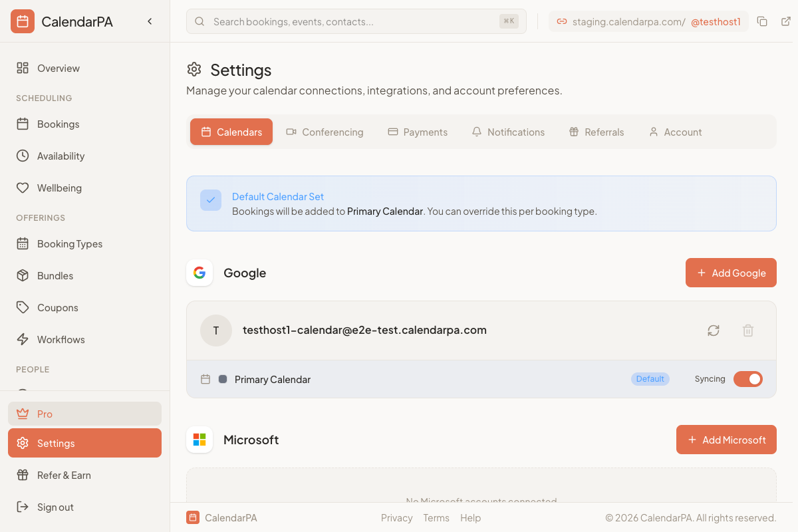This screenshot has height=532, width=798.
Task: Click the Workflows lightning icon
Action: (x=23, y=339)
